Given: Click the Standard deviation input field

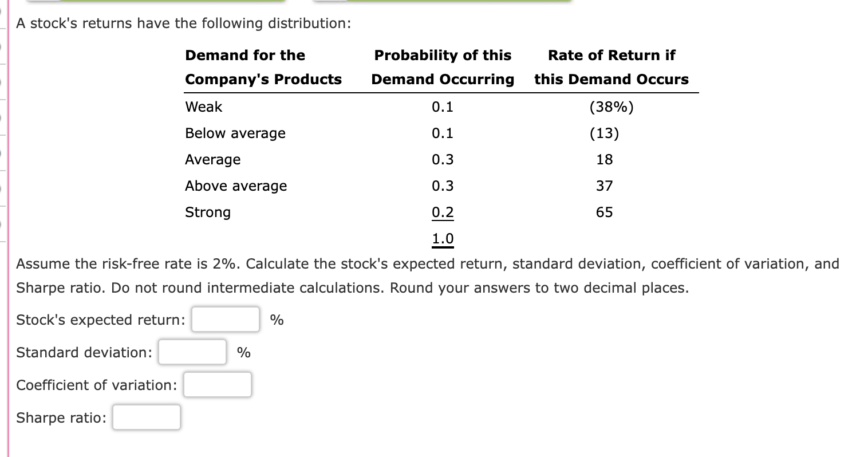Looking at the screenshot, I should click(192, 352).
